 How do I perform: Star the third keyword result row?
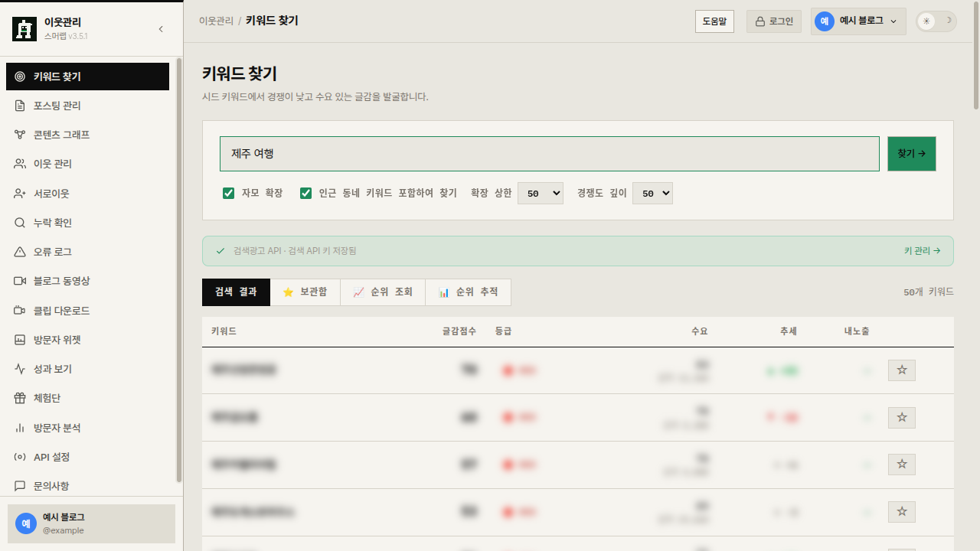tap(902, 465)
